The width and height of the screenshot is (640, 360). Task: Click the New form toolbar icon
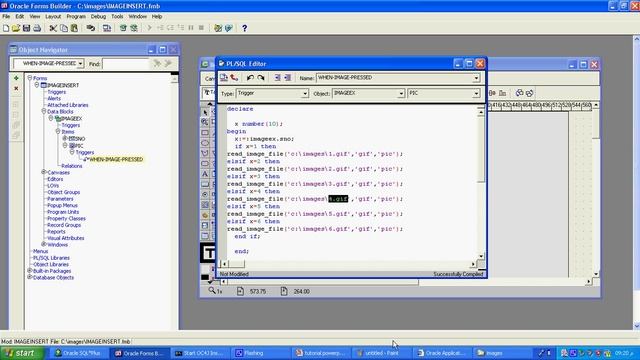point(6,28)
